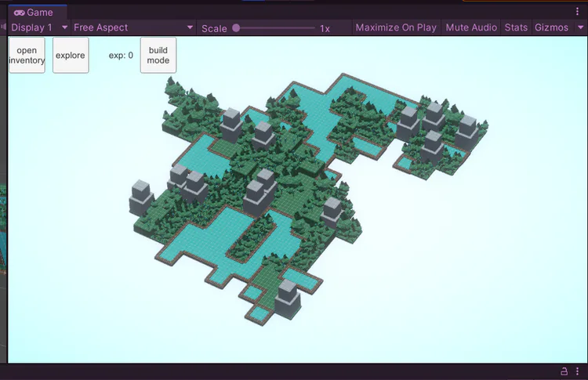
Task: Click the build mode button
Action: click(158, 55)
